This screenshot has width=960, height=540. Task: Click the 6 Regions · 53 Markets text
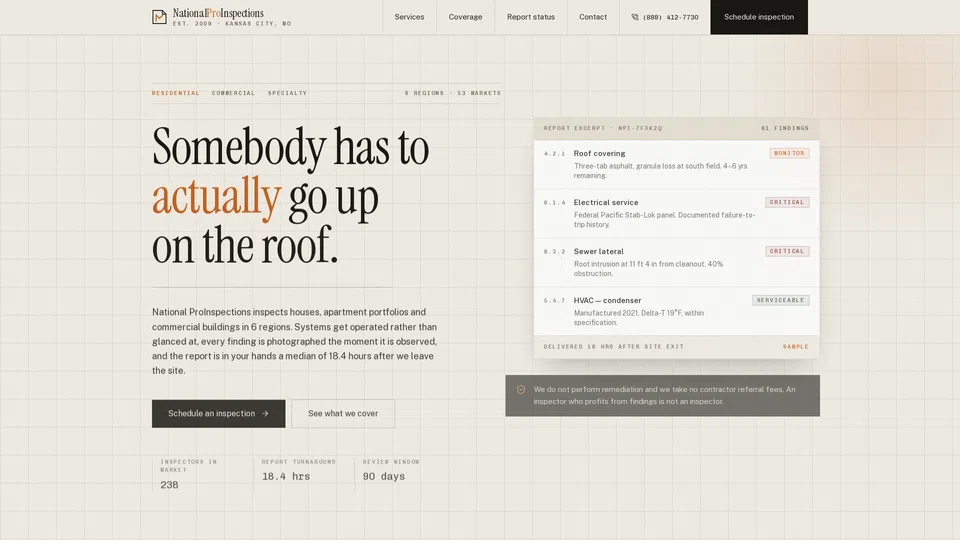452,93
